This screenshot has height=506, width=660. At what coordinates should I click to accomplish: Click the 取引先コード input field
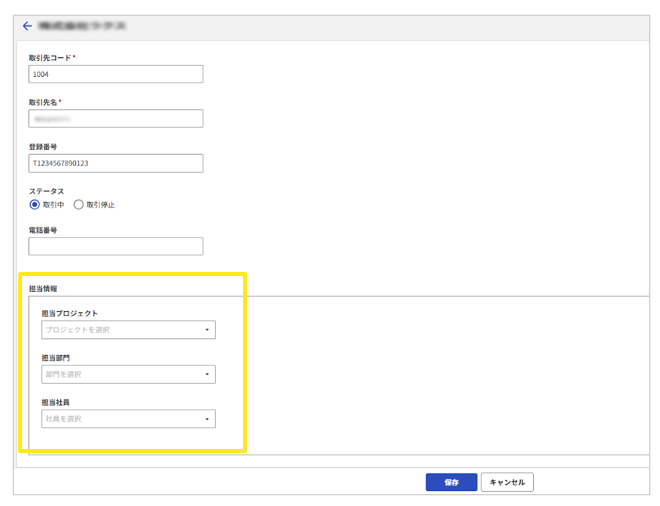click(116, 74)
